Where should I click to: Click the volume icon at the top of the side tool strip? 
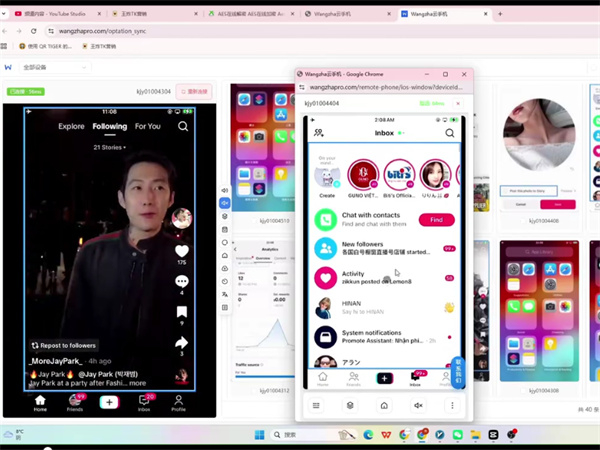[225, 190]
